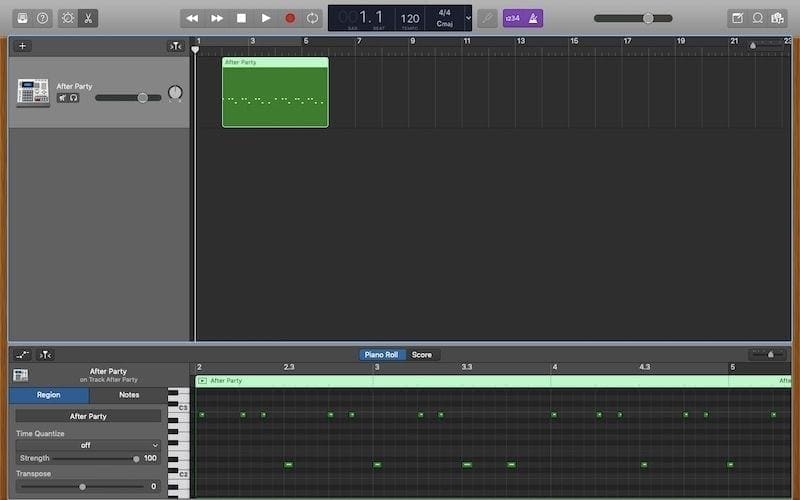Viewport: 800px width, 500px height.
Task: Toggle the editor automation button
Action: point(22,355)
